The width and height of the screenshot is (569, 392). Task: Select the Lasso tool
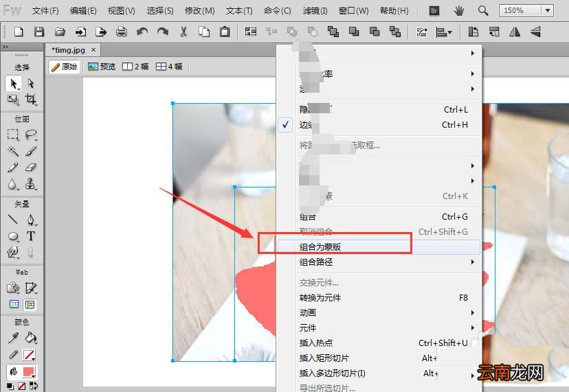click(31, 135)
